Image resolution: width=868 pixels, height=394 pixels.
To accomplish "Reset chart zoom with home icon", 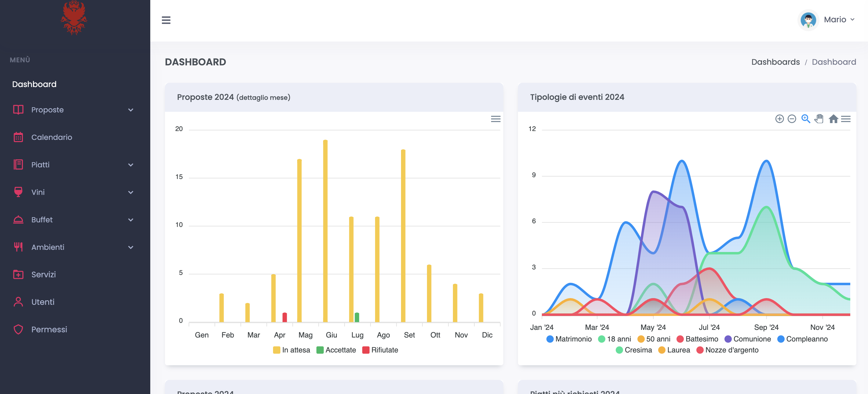I will [x=833, y=119].
